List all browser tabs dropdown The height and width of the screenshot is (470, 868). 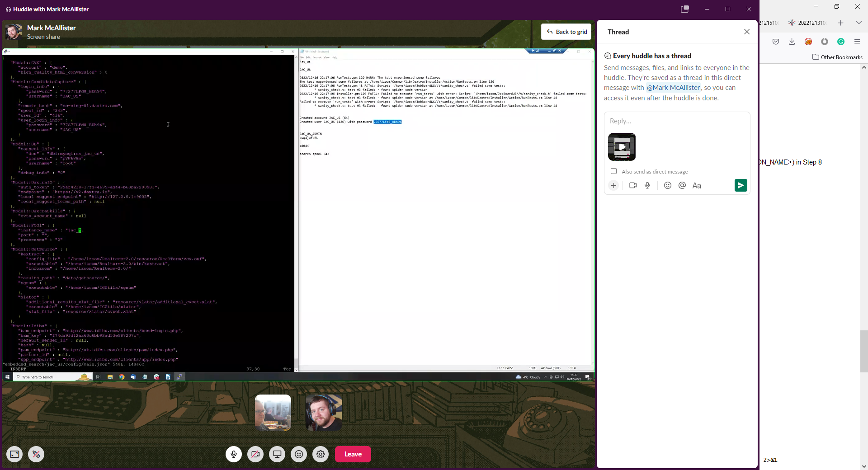click(859, 23)
